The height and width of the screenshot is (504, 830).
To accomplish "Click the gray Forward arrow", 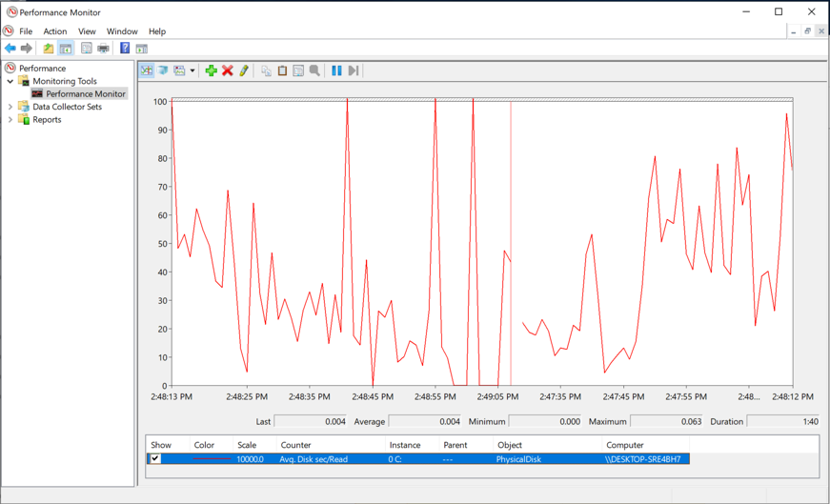I will [x=26, y=49].
